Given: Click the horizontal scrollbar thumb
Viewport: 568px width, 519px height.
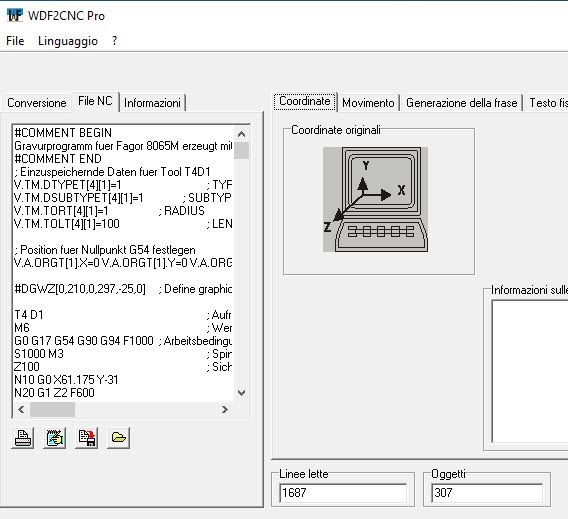Looking at the screenshot, I should pyautogui.click(x=52, y=410).
